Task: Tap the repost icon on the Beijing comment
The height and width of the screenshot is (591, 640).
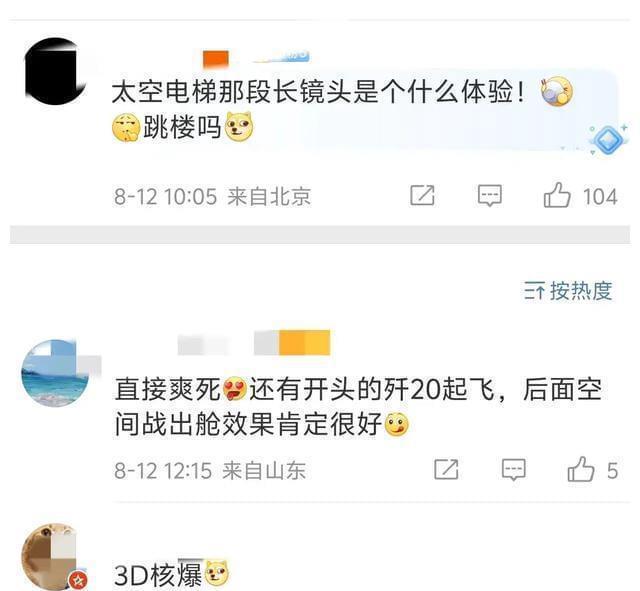Action: [x=422, y=196]
